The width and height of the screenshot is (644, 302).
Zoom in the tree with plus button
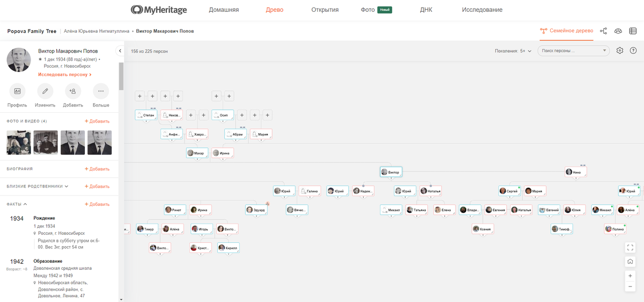[x=631, y=276]
